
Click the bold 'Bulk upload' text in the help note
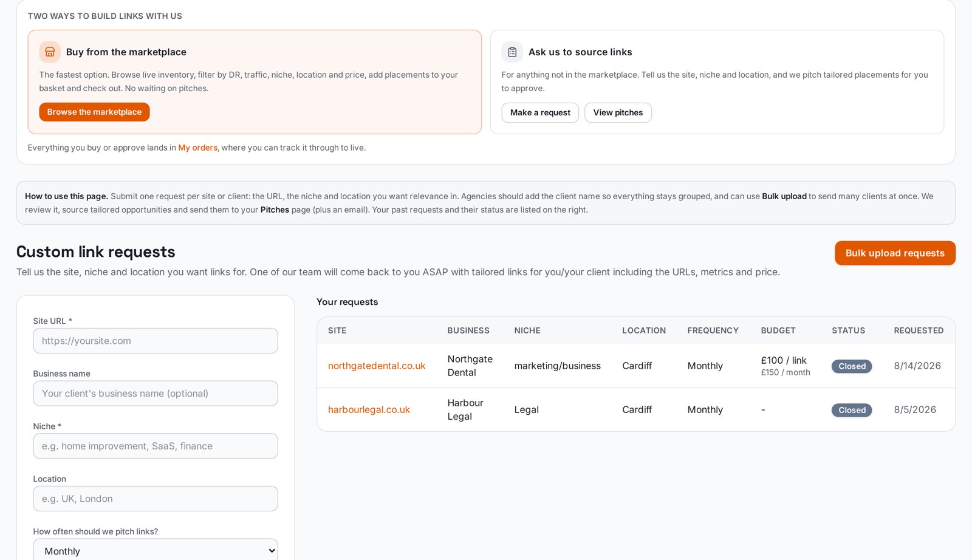click(784, 196)
